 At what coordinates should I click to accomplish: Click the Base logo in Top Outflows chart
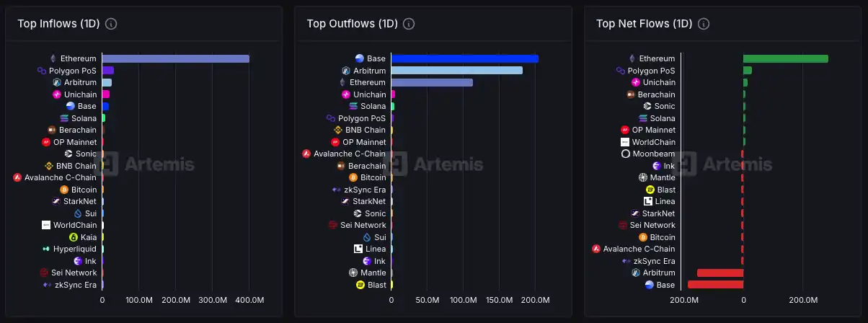tap(360, 58)
